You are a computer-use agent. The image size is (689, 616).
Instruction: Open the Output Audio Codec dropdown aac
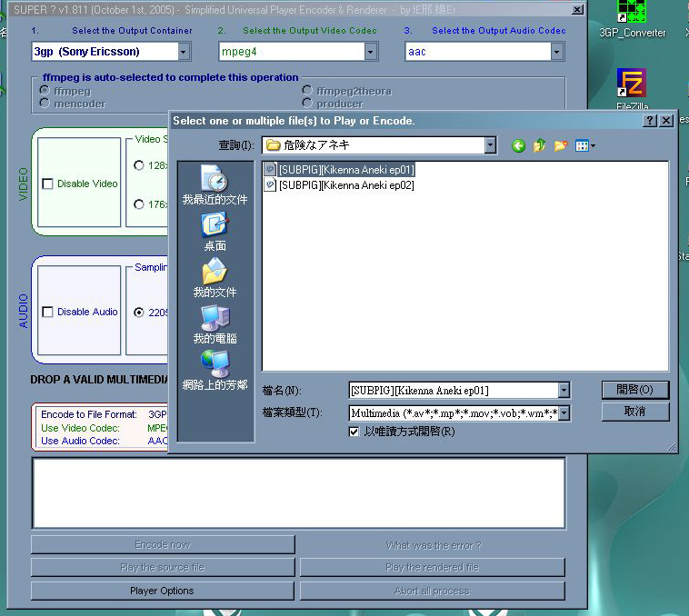pyautogui.click(x=484, y=52)
